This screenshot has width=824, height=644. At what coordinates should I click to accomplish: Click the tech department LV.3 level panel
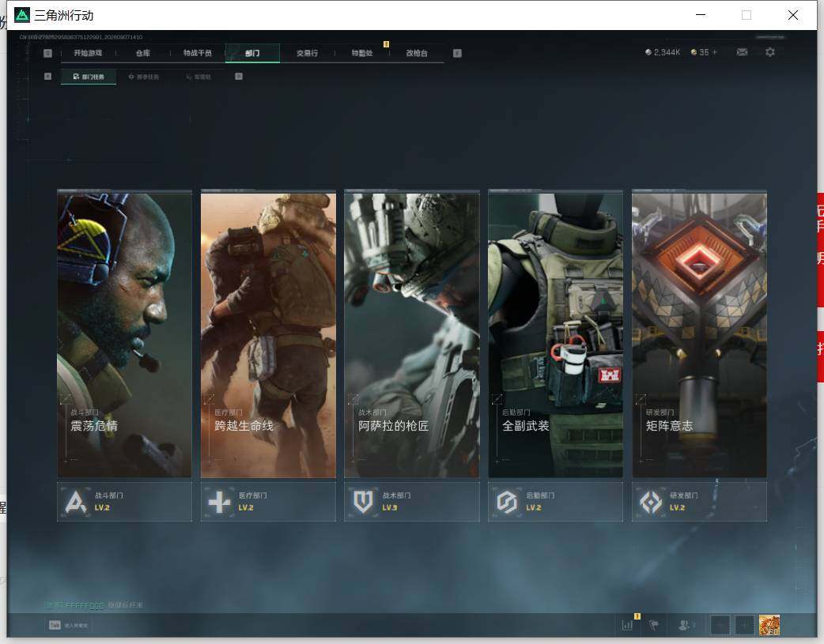(x=412, y=502)
